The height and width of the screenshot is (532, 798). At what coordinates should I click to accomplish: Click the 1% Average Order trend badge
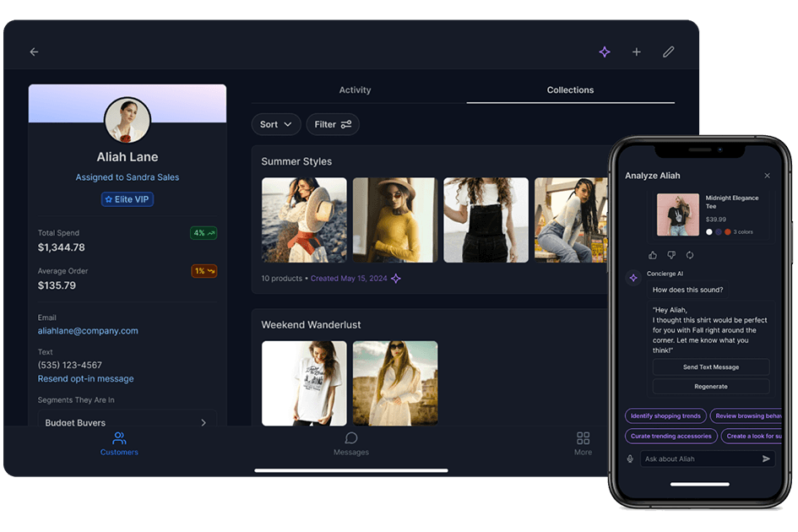click(204, 271)
